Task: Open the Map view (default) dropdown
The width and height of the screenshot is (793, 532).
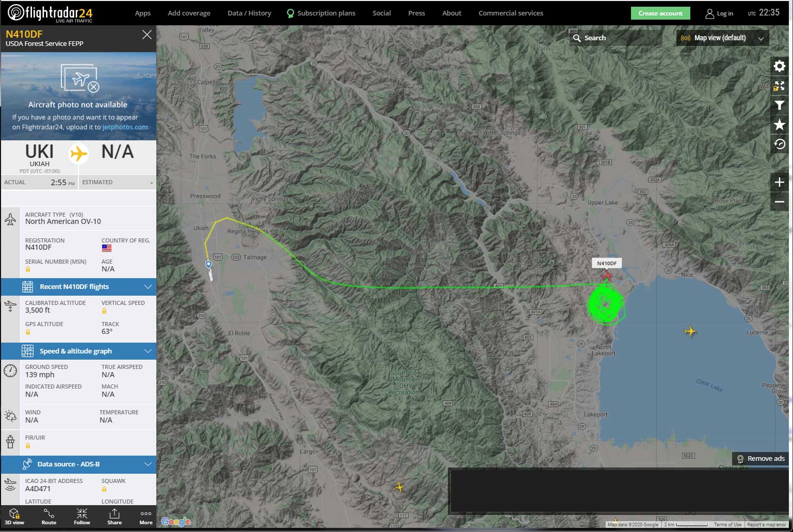Action: (722, 38)
